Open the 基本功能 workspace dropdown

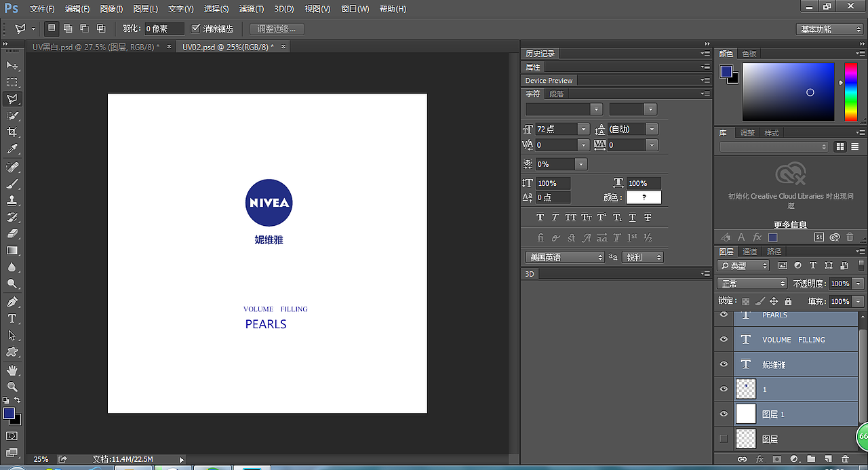pos(829,29)
